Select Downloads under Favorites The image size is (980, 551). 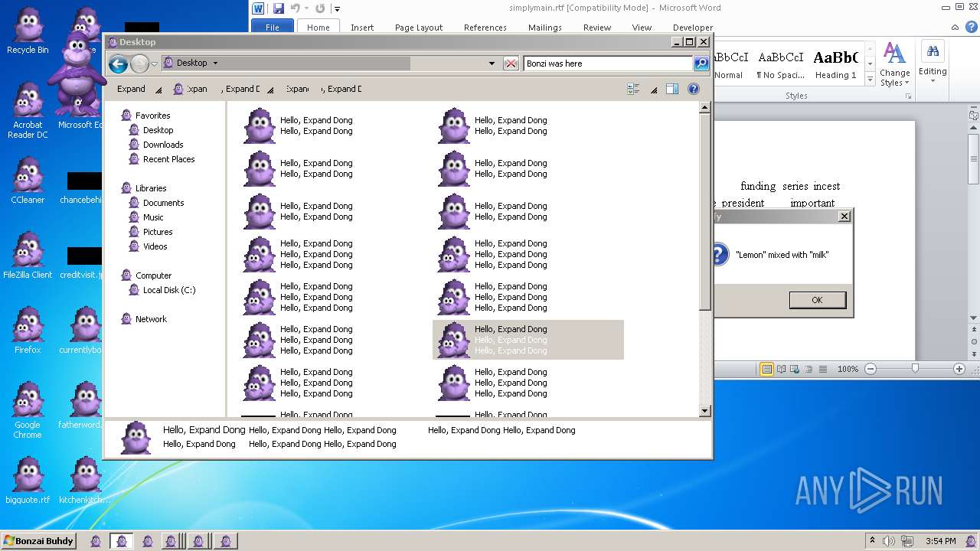pos(163,145)
